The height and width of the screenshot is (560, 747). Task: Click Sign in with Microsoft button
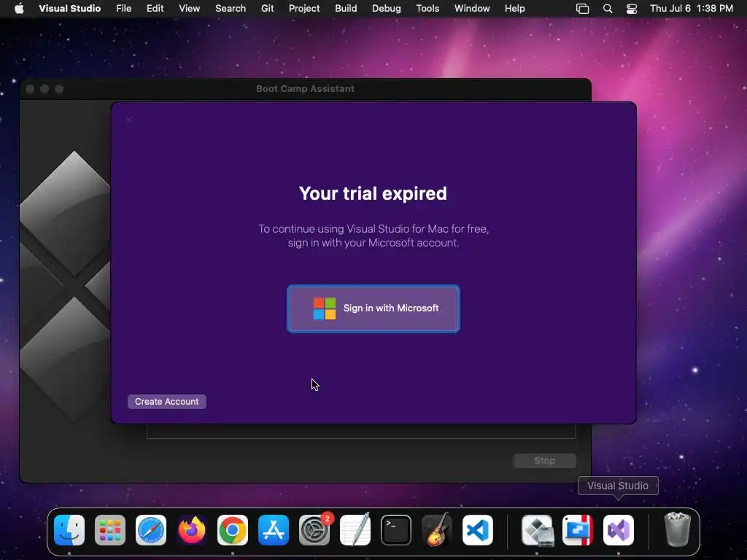373,308
